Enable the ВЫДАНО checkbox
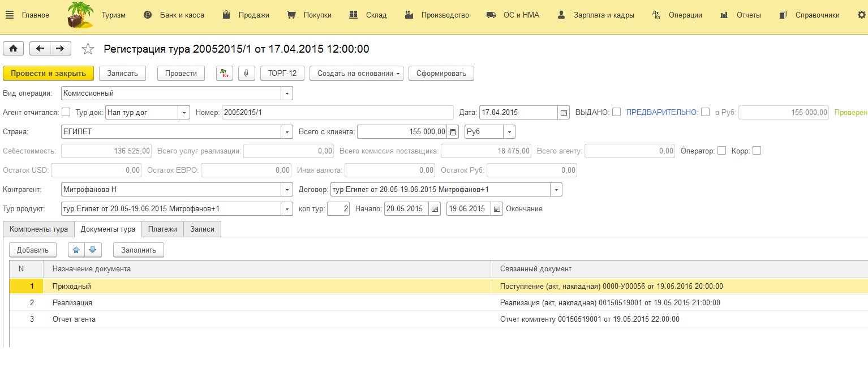 (x=616, y=112)
